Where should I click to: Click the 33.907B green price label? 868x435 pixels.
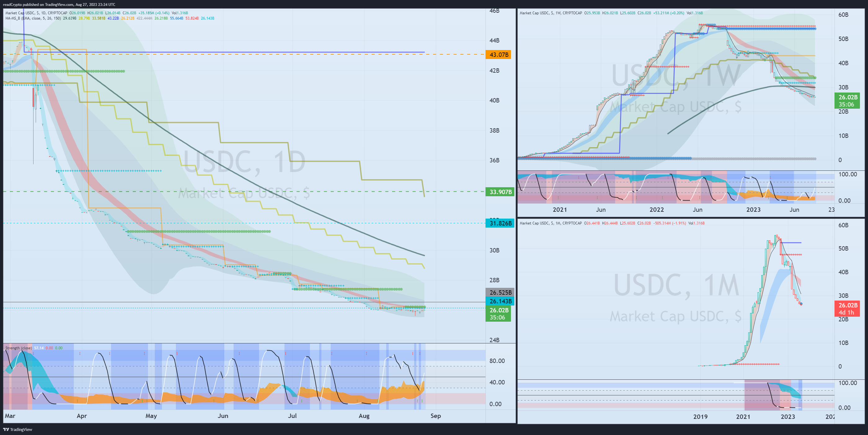[500, 192]
